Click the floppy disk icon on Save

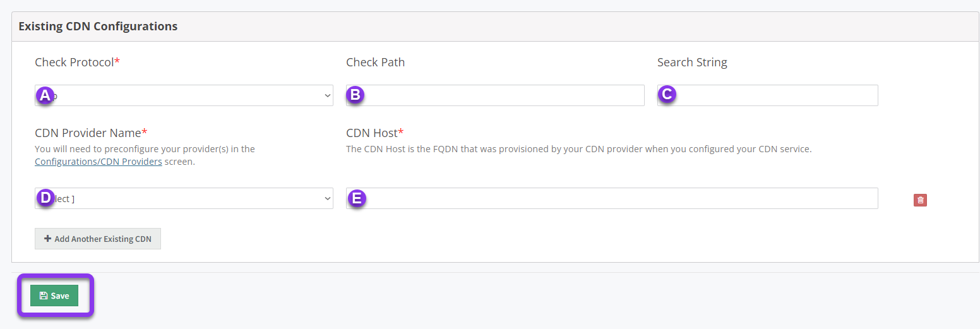pos(44,296)
